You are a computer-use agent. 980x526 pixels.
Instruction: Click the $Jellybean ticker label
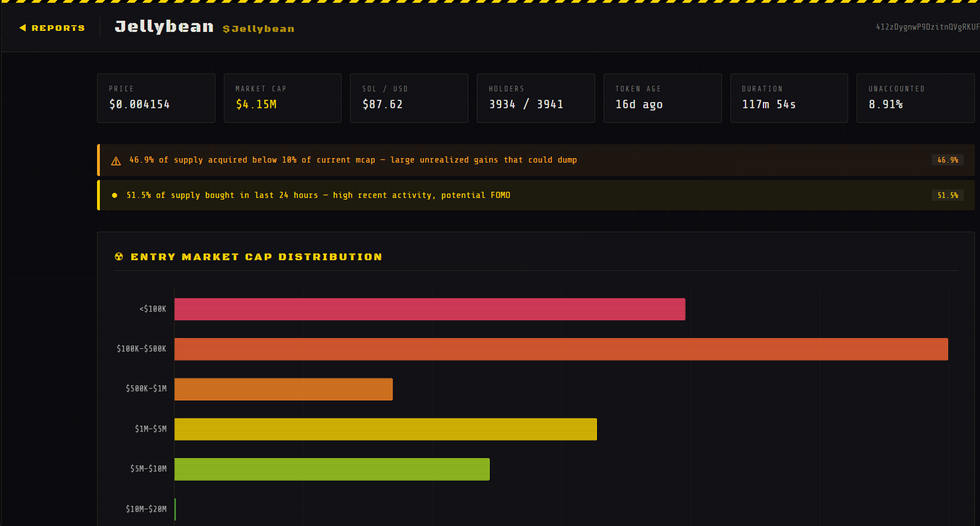(x=258, y=29)
